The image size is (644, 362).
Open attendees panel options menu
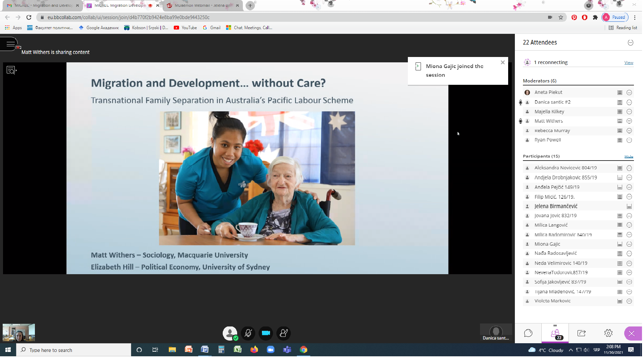(630, 43)
